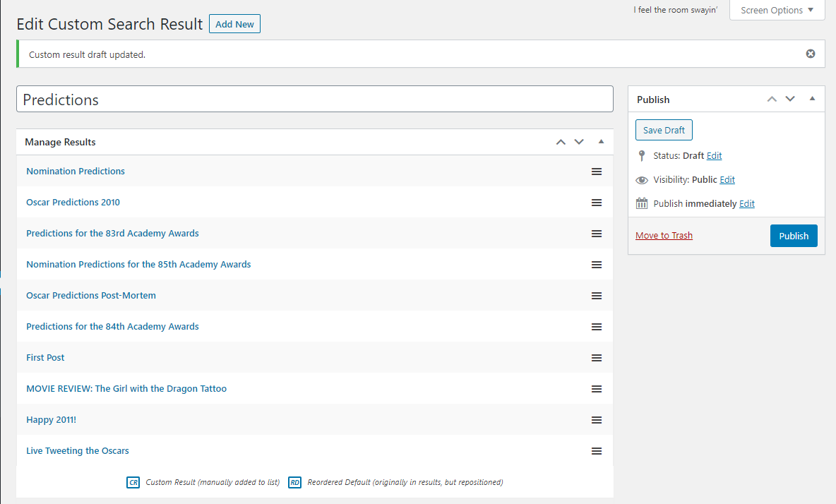This screenshot has width=836, height=504.
Task: Click the calendar icon beside Publish immediately
Action: [x=642, y=203]
